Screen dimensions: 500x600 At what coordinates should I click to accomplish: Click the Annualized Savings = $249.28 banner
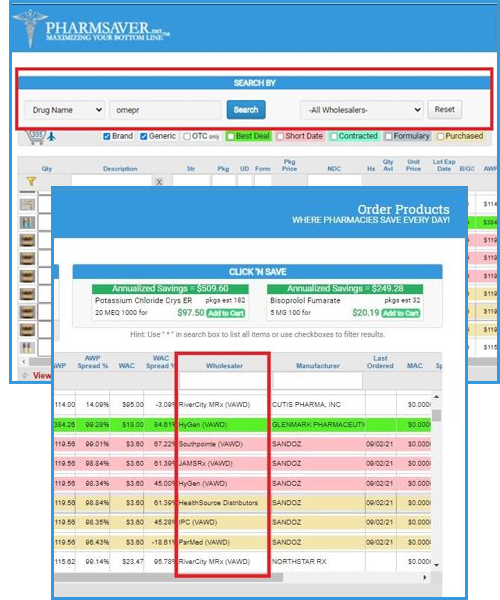[345, 289]
